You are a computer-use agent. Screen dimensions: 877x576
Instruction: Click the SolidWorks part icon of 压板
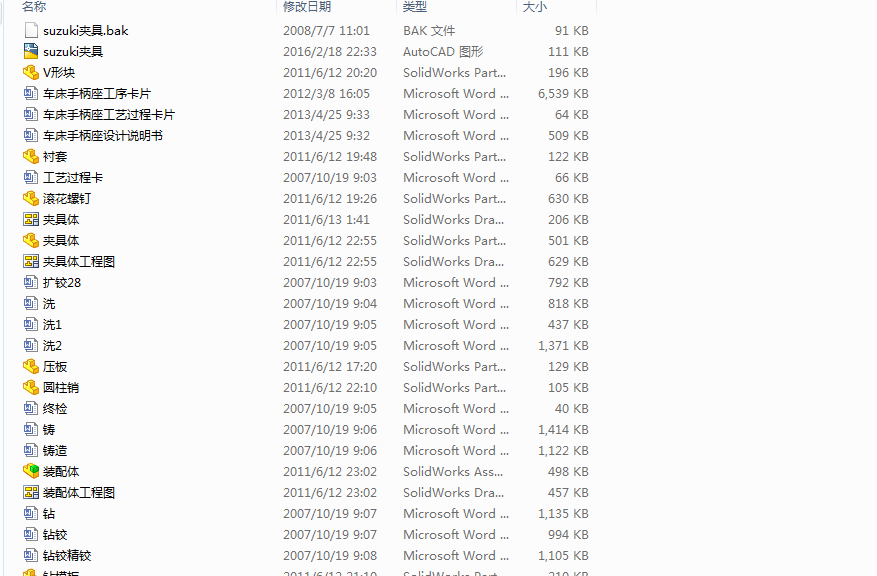pos(31,366)
